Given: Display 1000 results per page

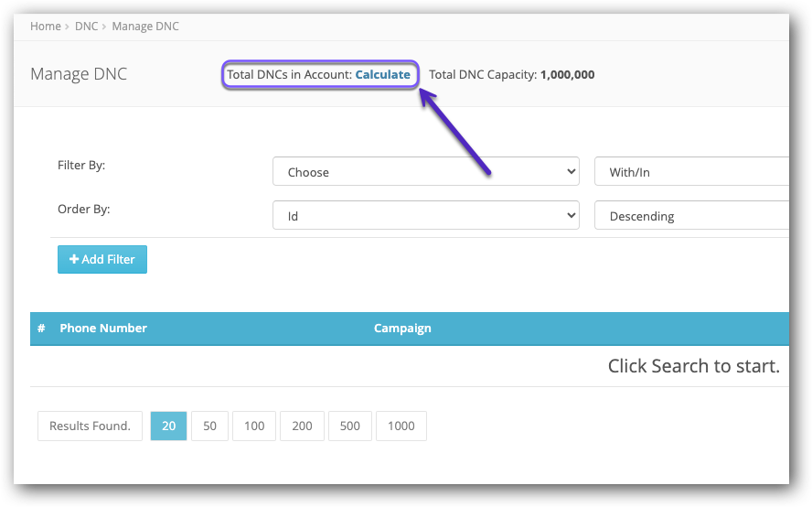Looking at the screenshot, I should point(401,426).
